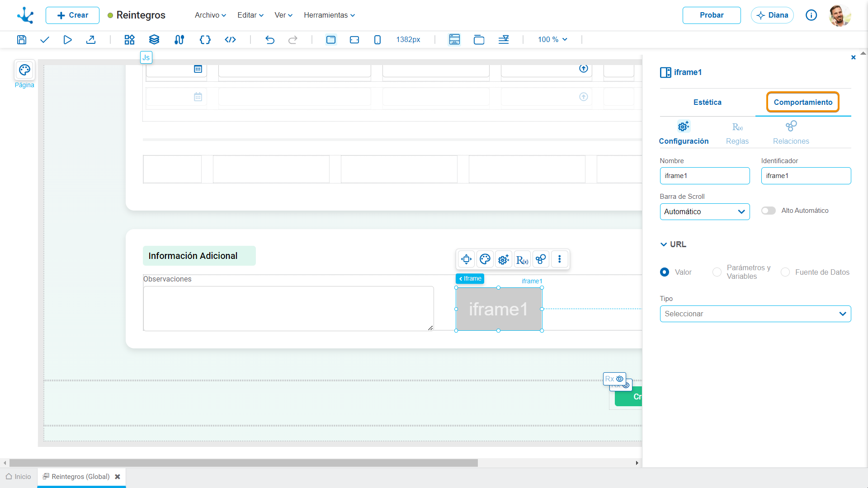Click the horizontal scrollbar at canvas bottom
Viewport: 868px width, 488px height.
(244, 463)
